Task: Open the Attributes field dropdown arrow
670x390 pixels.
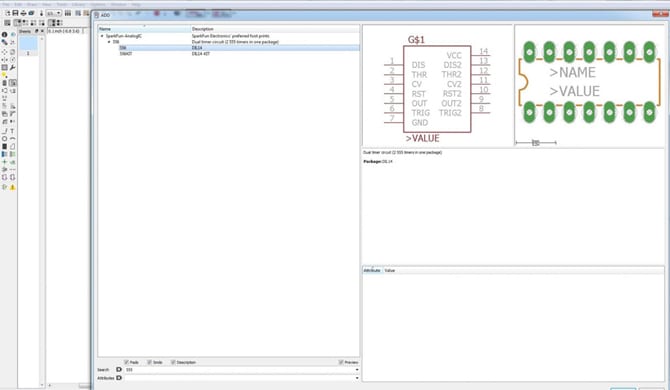Action: coord(357,378)
